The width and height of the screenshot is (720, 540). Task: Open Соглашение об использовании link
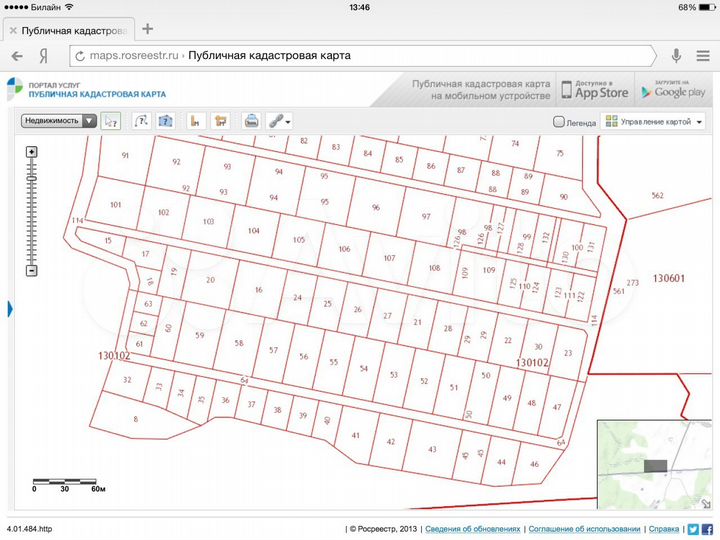tap(585, 529)
